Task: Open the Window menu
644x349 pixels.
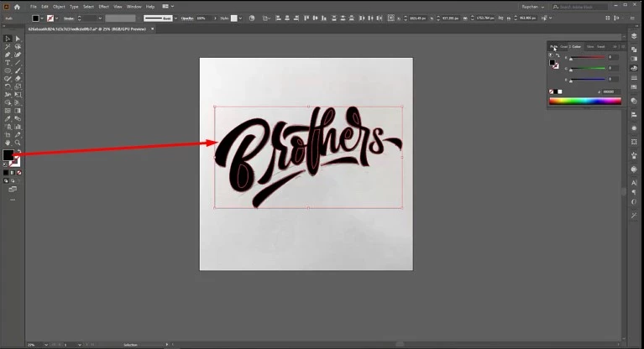Action: (x=134, y=7)
